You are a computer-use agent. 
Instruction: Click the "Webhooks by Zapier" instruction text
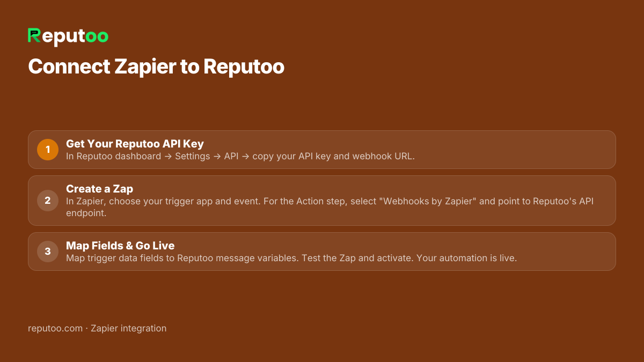click(x=330, y=206)
